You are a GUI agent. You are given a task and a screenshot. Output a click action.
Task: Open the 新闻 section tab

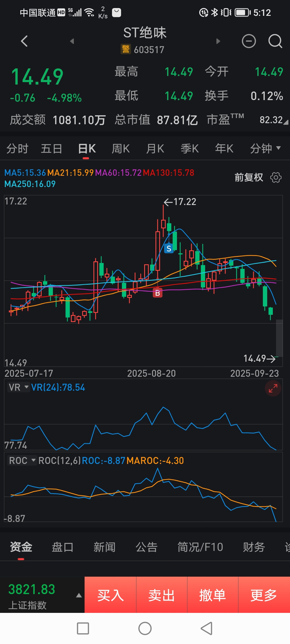(104, 547)
